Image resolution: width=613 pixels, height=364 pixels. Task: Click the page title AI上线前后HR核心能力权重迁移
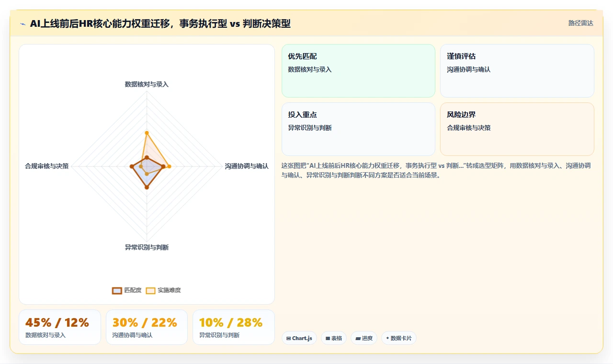(x=160, y=23)
